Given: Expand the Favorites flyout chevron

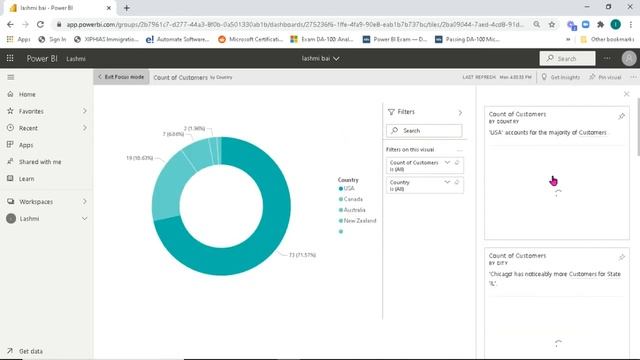Looking at the screenshot, I should (84, 111).
